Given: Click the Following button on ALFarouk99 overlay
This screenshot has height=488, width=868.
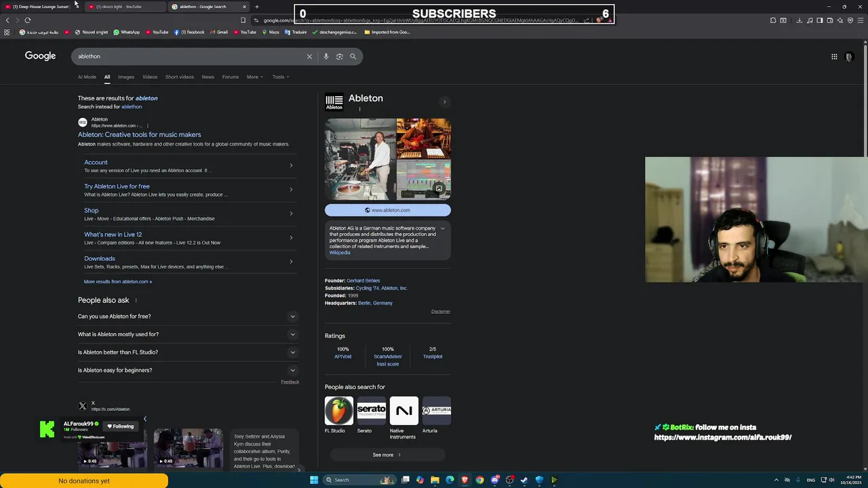Looking at the screenshot, I should pos(121,426).
